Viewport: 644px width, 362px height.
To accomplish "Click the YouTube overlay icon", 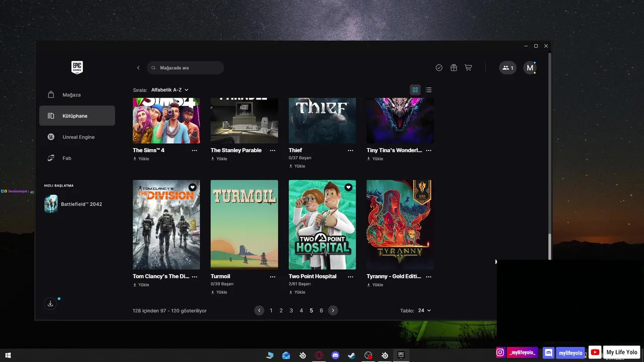I will 595,353.
